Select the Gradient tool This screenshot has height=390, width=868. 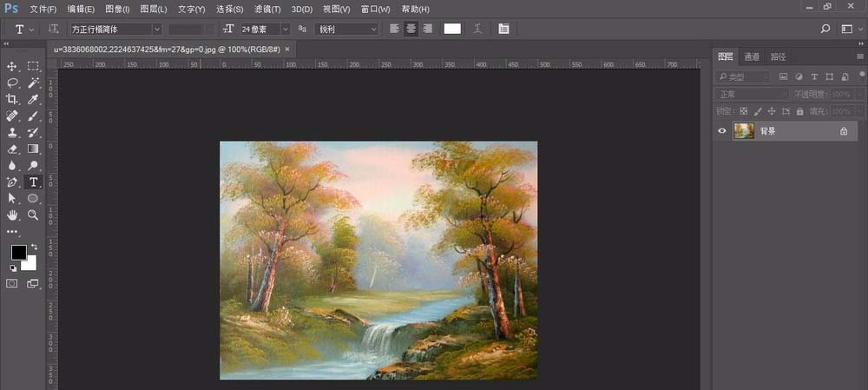(x=33, y=149)
